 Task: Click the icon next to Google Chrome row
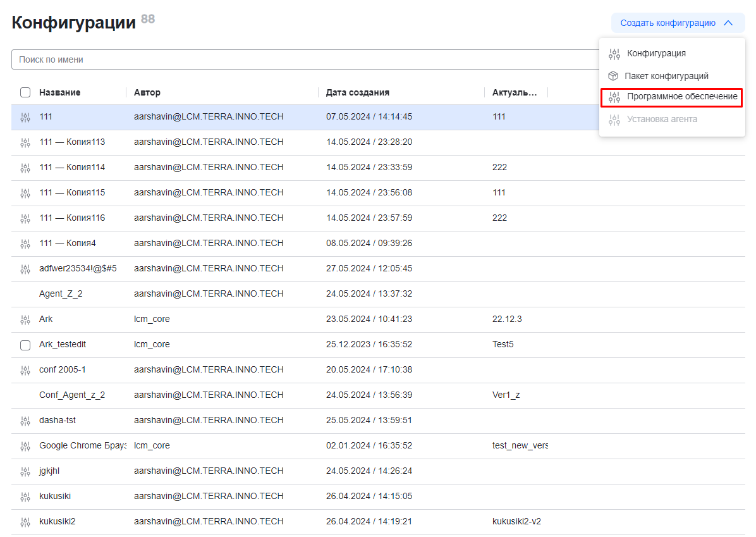coord(25,446)
